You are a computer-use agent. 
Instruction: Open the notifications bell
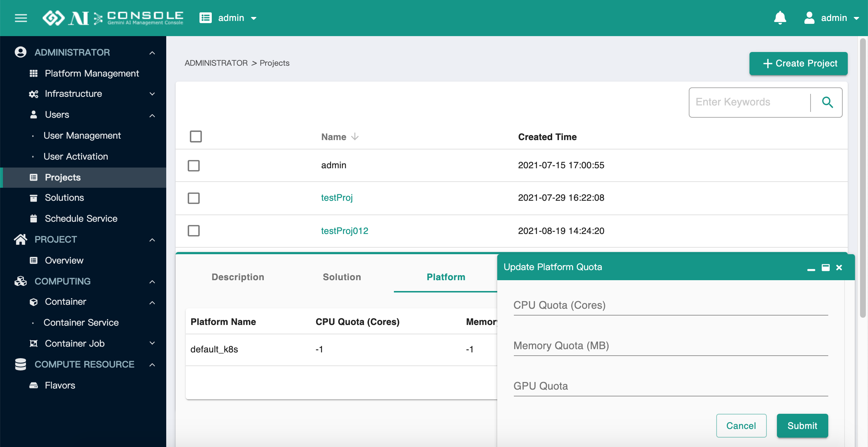click(x=780, y=18)
